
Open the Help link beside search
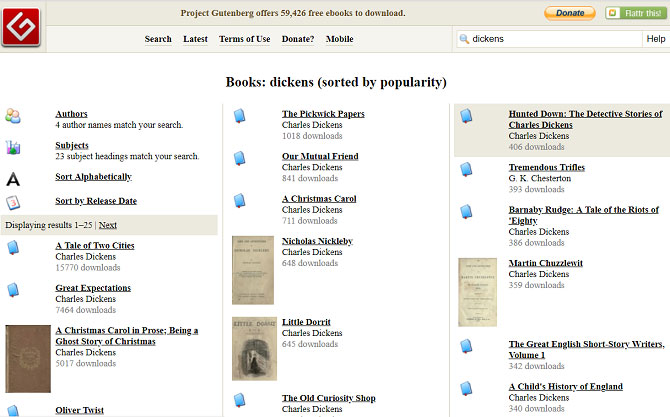tap(656, 39)
